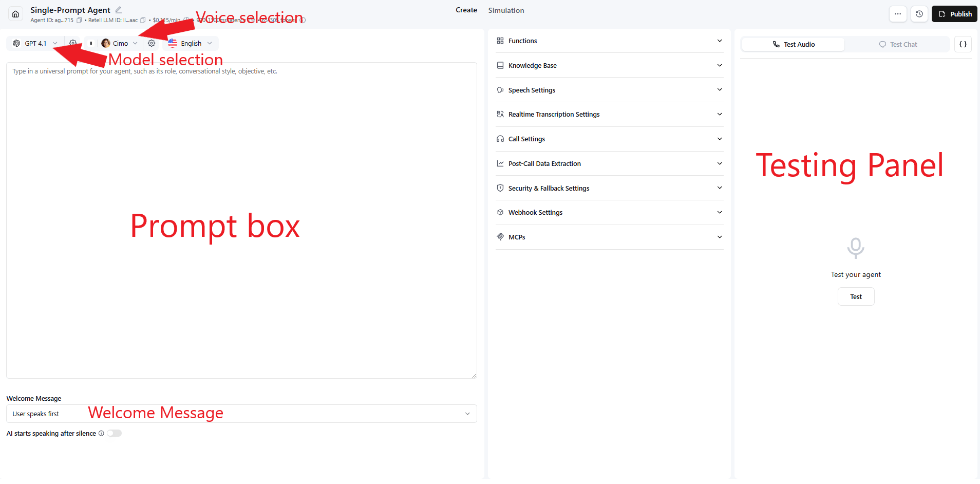
Task: Enable AI starts speaking after silence
Action: point(114,433)
